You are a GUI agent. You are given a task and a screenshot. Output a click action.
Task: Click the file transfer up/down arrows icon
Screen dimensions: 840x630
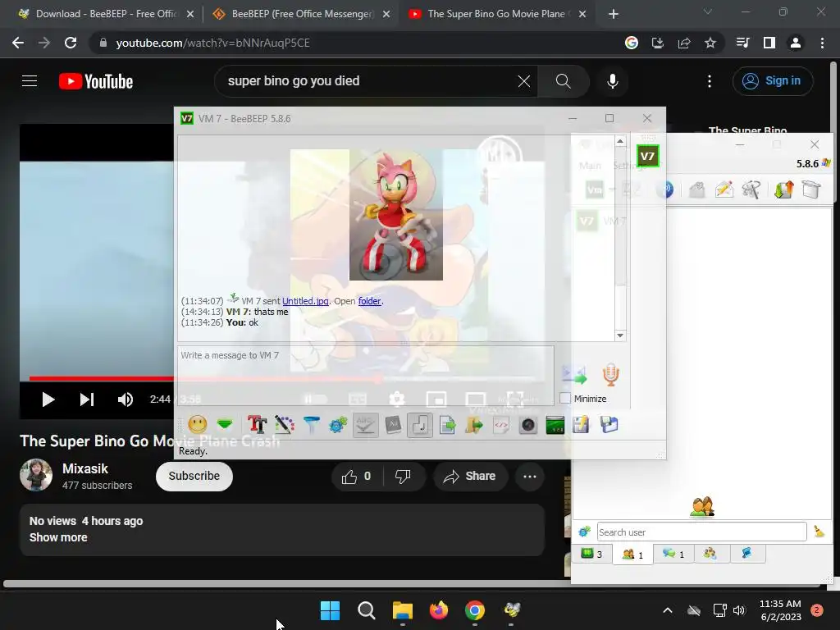click(x=783, y=189)
